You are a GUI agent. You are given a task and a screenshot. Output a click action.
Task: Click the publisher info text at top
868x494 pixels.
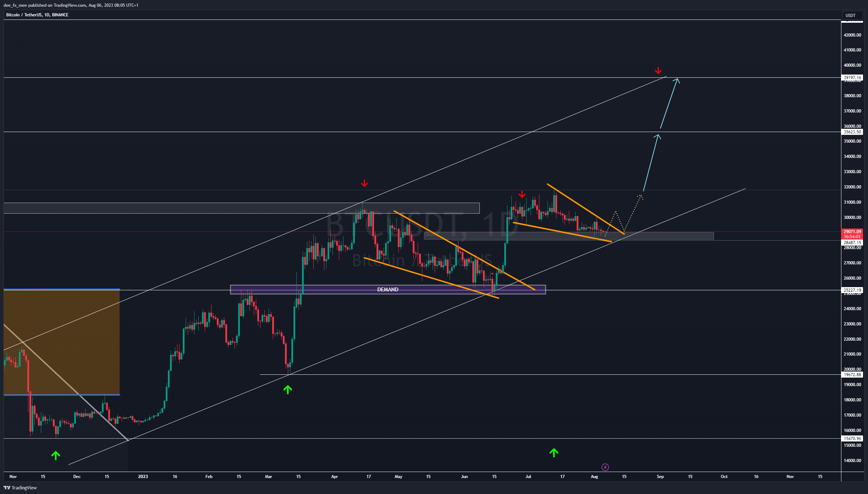point(71,5)
